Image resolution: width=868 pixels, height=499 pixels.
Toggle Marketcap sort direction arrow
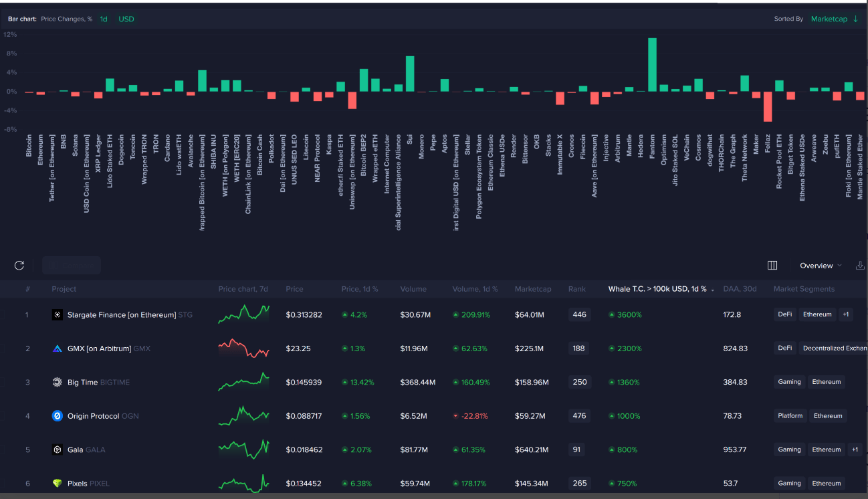coord(856,19)
